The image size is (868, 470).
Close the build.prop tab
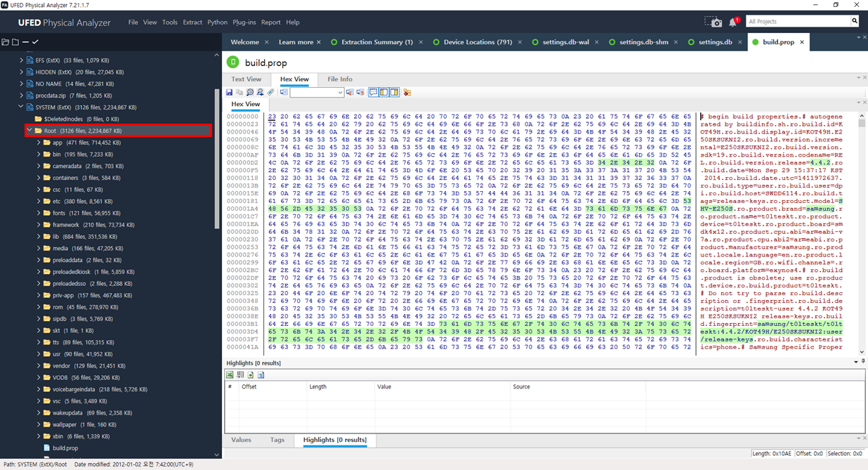coord(801,42)
